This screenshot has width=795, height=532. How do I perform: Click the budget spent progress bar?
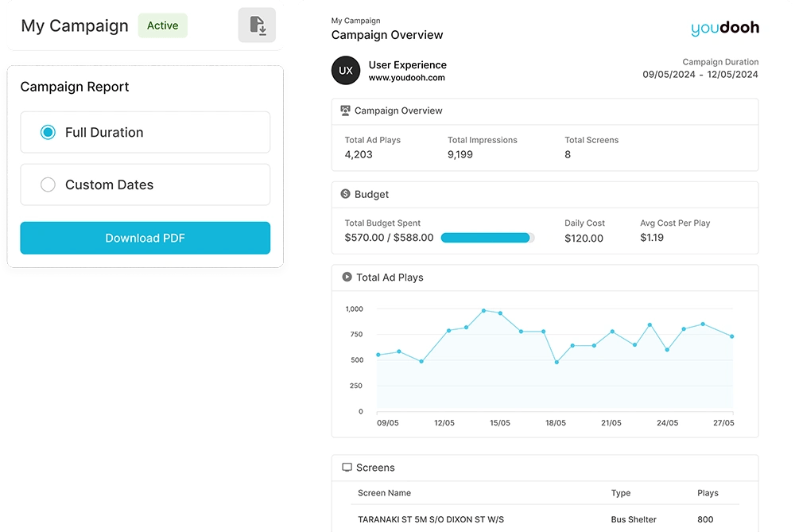(487, 238)
